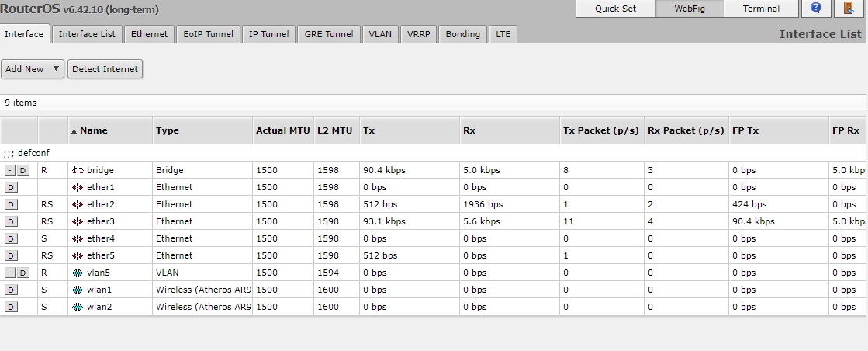The height and width of the screenshot is (351, 868).
Task: Click the wlan1 wireless icon
Action: tap(78, 290)
